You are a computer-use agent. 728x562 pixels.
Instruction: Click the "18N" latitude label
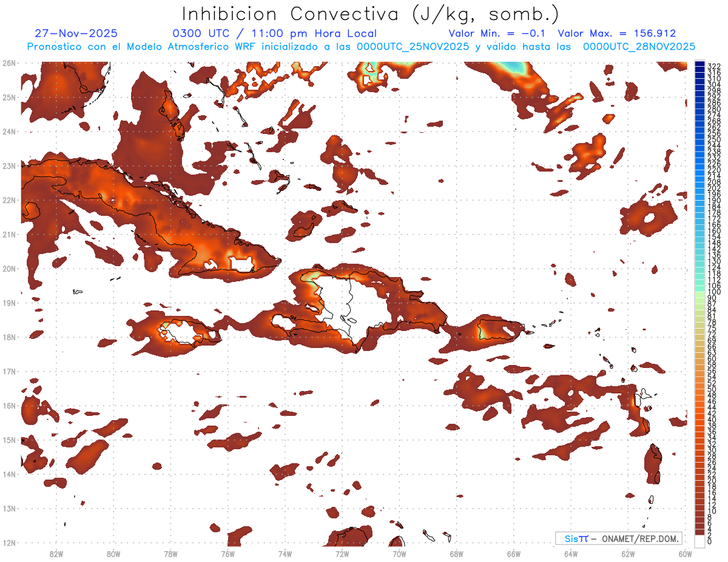pos(9,337)
